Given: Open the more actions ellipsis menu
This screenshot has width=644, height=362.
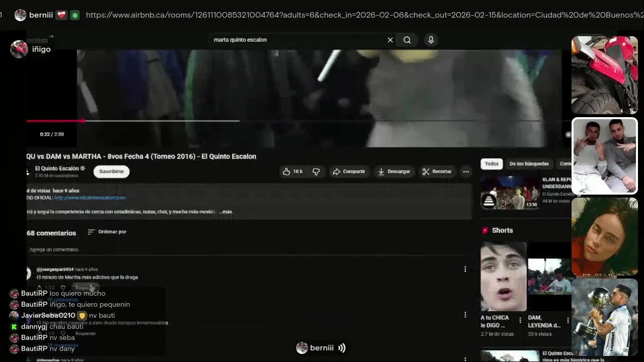Looking at the screenshot, I should 466,171.
